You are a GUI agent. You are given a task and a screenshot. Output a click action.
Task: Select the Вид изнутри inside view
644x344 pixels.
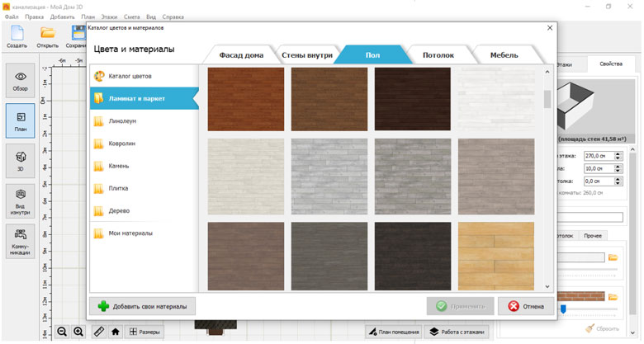[21, 200]
